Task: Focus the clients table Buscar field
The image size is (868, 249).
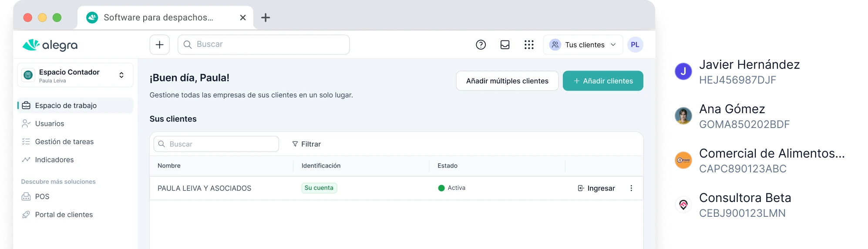Action: point(216,144)
